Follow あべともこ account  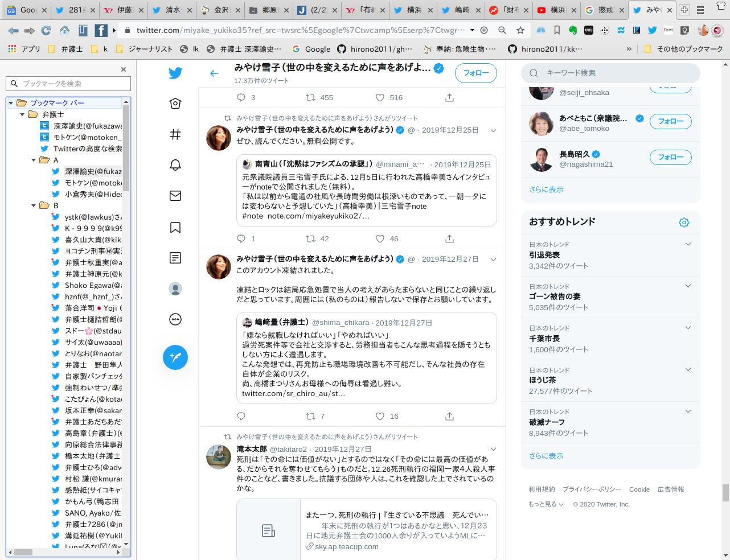tap(671, 121)
